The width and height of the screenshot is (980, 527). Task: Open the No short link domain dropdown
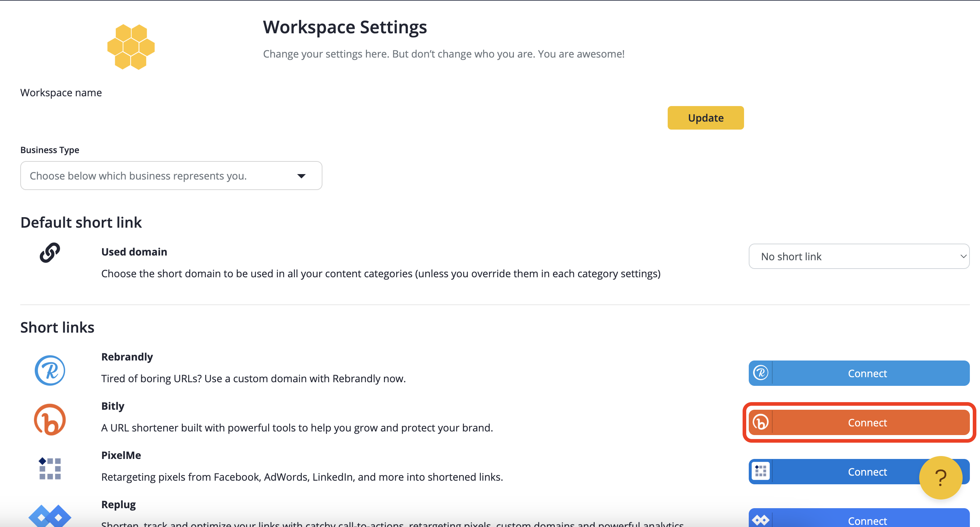[859, 257]
